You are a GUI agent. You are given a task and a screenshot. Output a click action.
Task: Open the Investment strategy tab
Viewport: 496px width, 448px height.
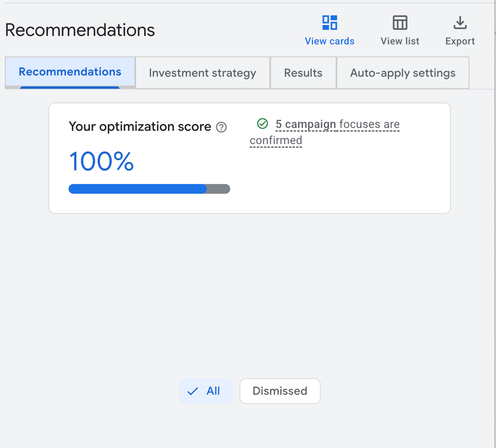pos(203,73)
